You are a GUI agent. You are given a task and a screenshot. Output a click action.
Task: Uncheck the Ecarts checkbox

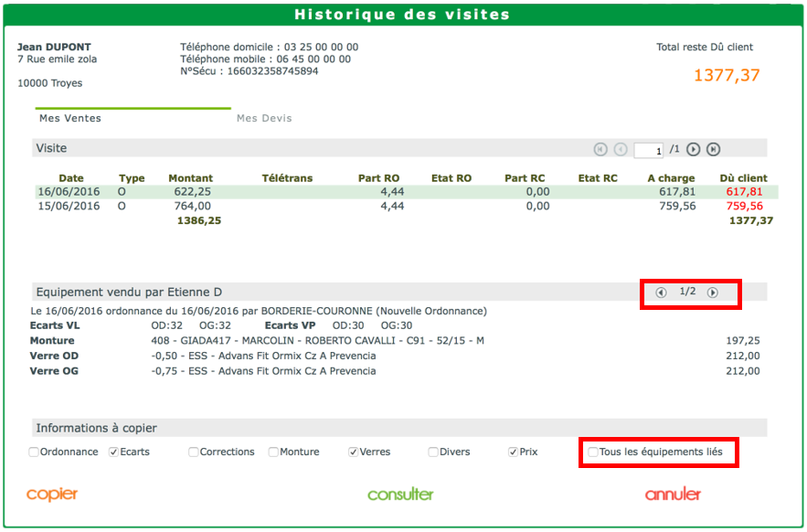(x=114, y=452)
